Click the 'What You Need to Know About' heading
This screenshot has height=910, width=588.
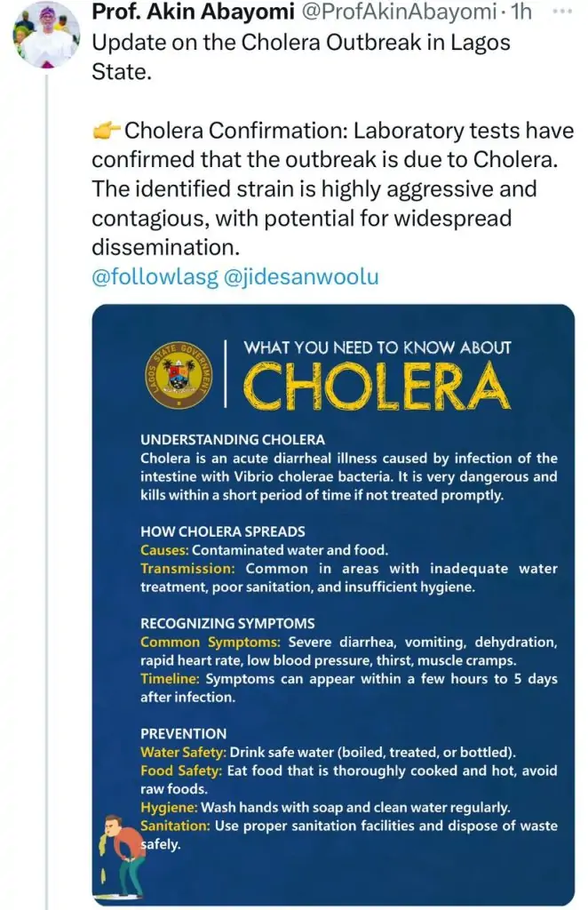[377, 347]
